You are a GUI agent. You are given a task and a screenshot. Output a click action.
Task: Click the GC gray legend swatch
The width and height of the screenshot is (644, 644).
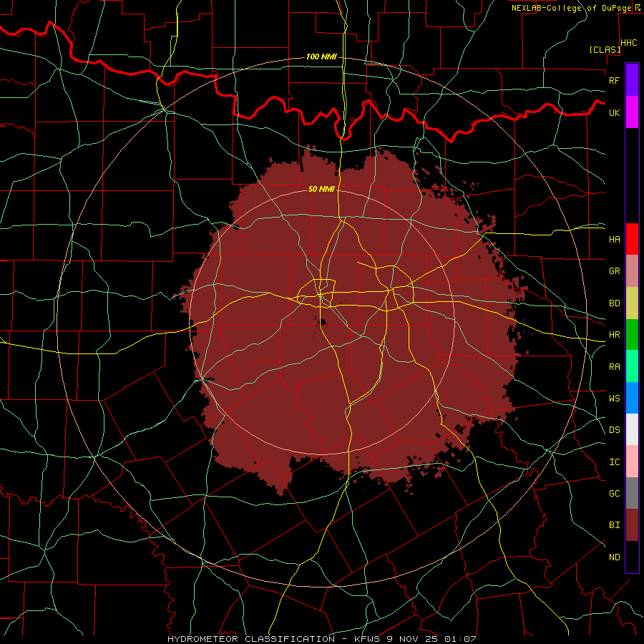[632, 493]
